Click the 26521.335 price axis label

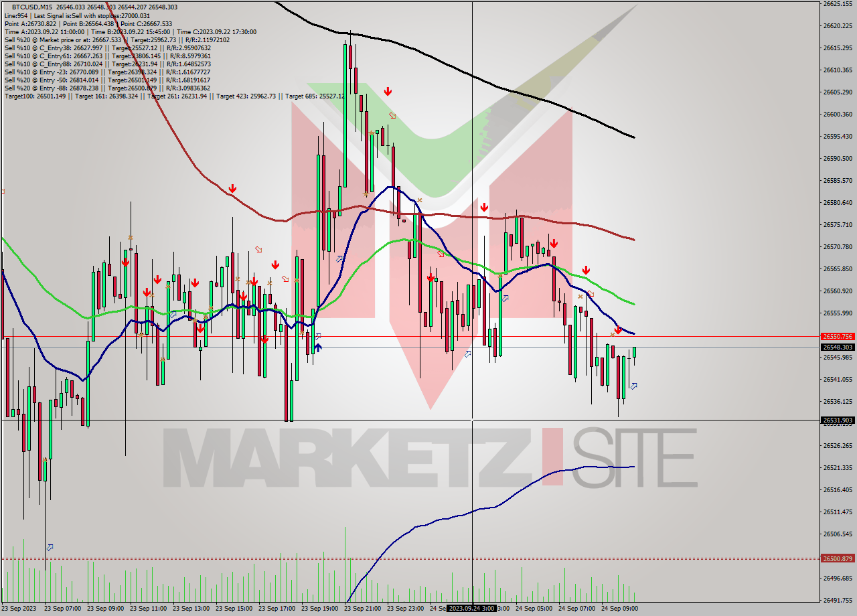[x=837, y=467]
